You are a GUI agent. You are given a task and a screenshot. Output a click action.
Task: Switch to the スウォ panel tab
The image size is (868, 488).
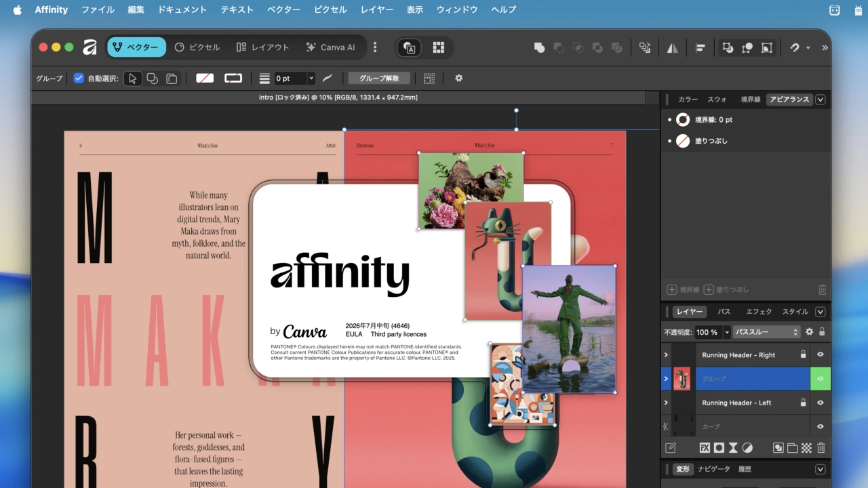[x=717, y=100]
